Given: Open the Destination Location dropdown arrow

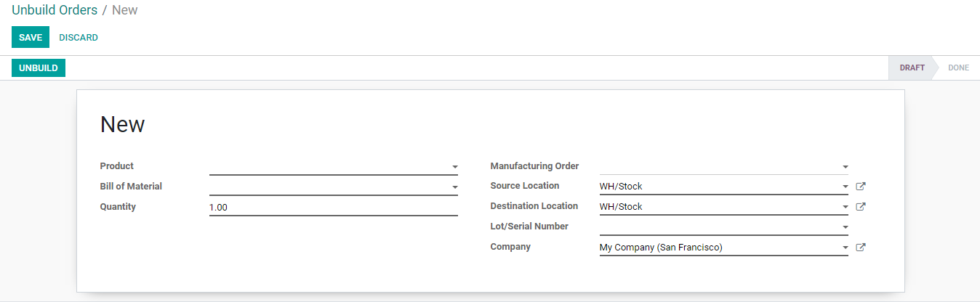Looking at the screenshot, I should click(x=846, y=208).
